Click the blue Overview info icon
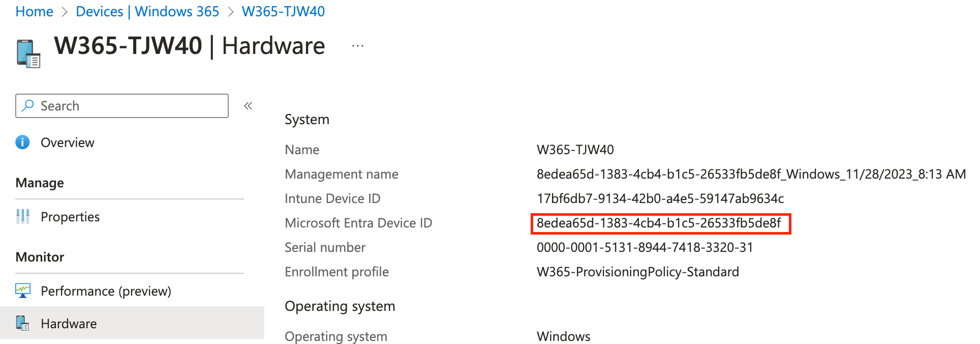This screenshot has width=980, height=344. click(22, 142)
